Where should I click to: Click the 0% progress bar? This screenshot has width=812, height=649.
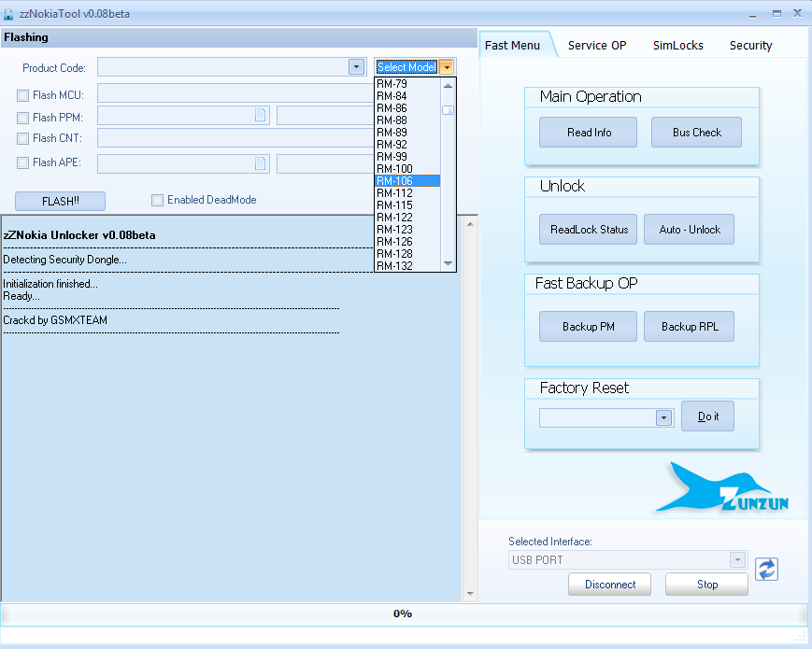pyautogui.click(x=403, y=614)
